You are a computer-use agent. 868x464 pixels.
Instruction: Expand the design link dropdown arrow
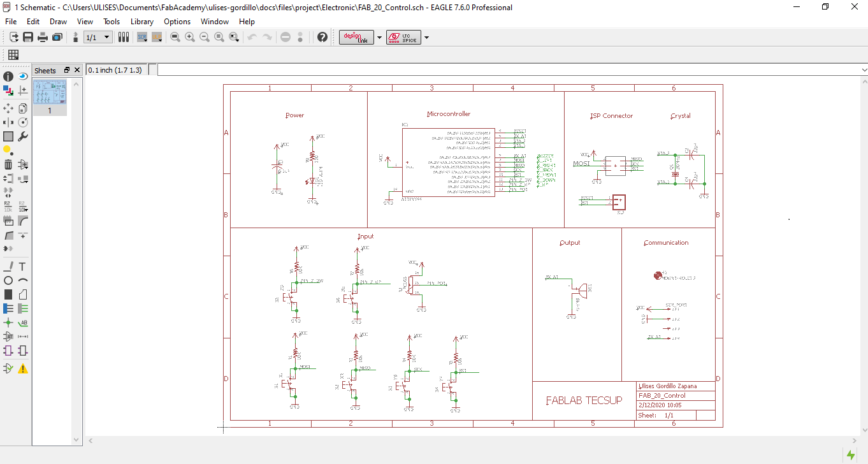(380, 38)
